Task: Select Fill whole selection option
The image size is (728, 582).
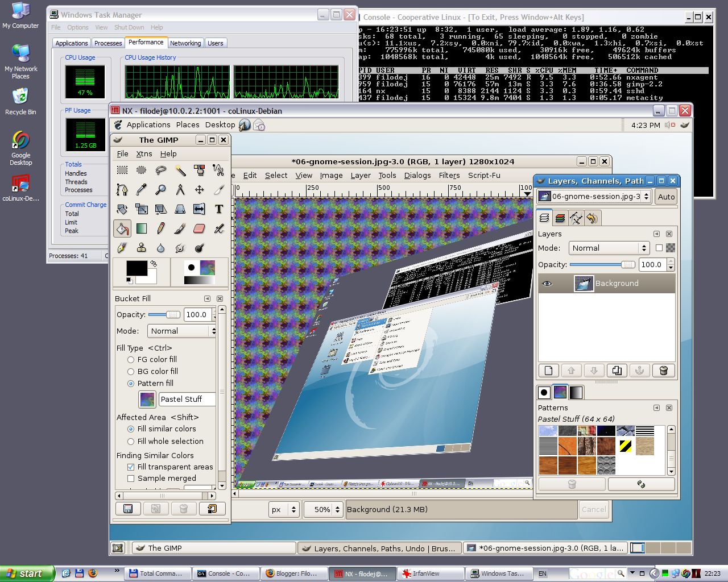Action: point(131,442)
